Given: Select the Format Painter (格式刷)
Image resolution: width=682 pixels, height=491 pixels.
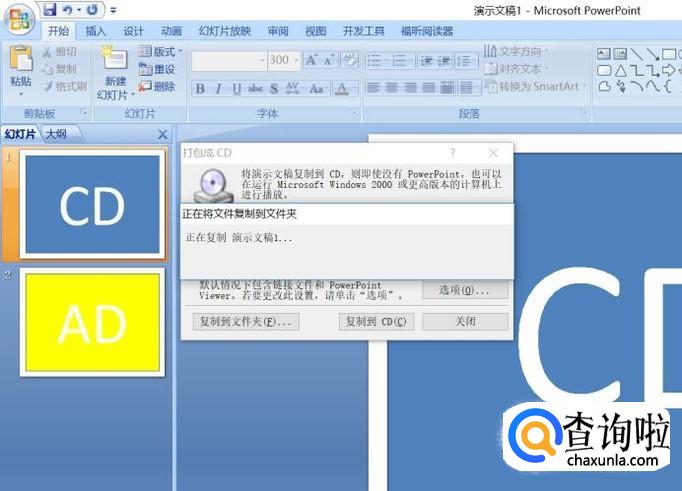Looking at the screenshot, I should [x=65, y=86].
